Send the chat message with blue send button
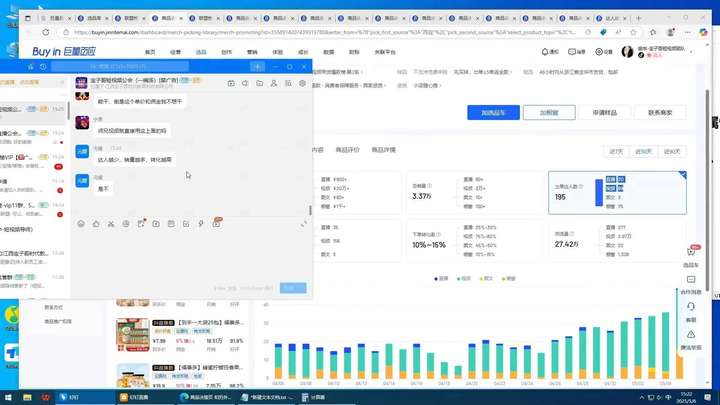This screenshot has width=720, height=405. pos(293,288)
